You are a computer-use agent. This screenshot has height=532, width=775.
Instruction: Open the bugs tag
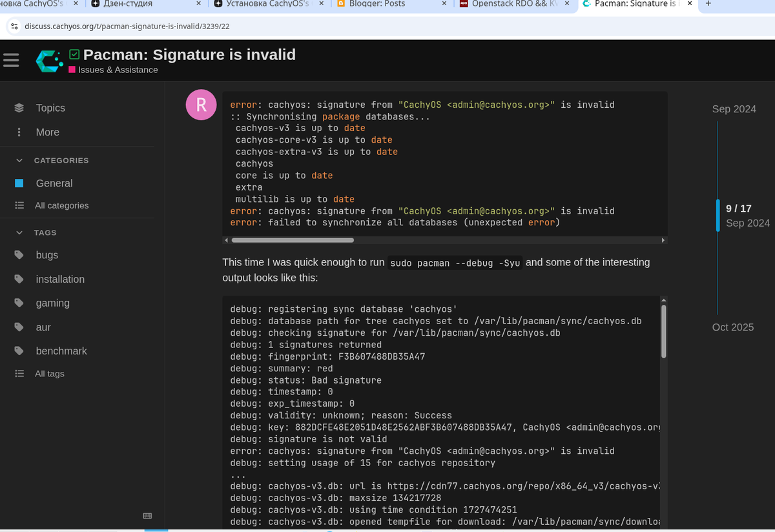click(46, 254)
